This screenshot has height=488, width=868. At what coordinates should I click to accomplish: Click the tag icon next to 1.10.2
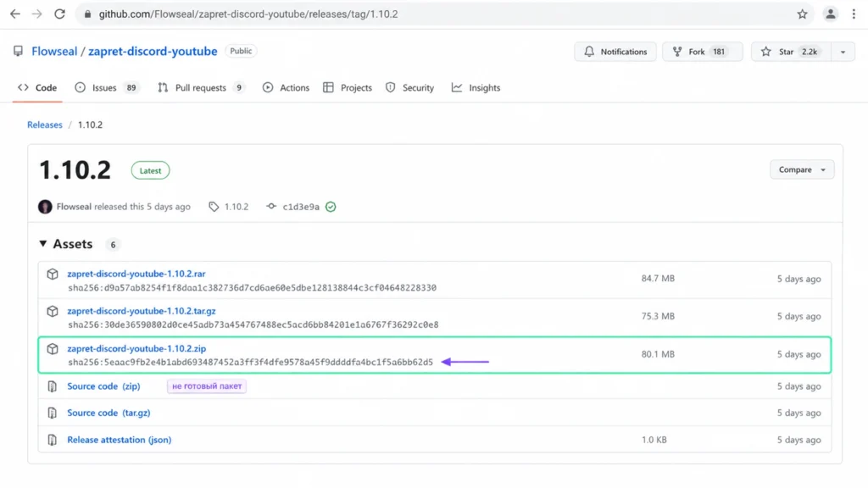pyautogui.click(x=214, y=207)
